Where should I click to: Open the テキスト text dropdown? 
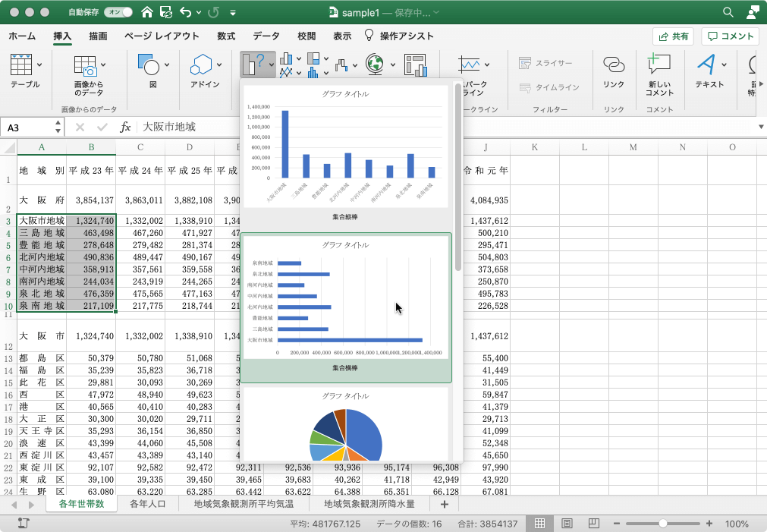click(x=724, y=65)
